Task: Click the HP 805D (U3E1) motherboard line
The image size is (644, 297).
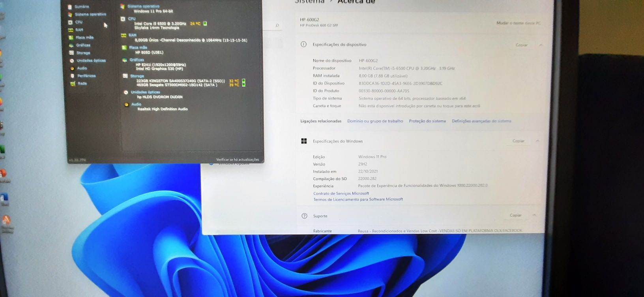Action: pyautogui.click(x=149, y=52)
